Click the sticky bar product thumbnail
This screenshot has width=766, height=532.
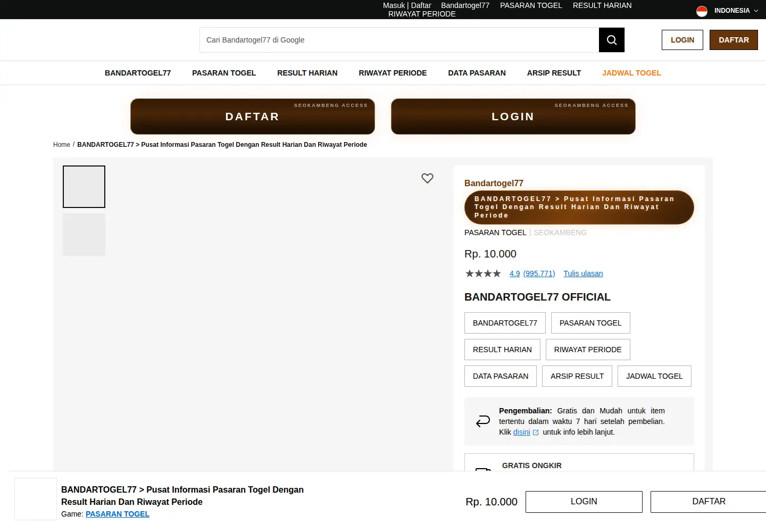point(36,499)
